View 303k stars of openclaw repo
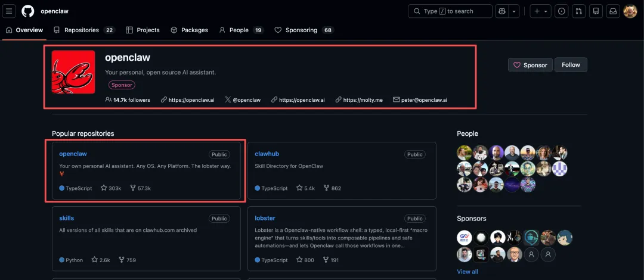The height and width of the screenshot is (280, 644). [111, 188]
